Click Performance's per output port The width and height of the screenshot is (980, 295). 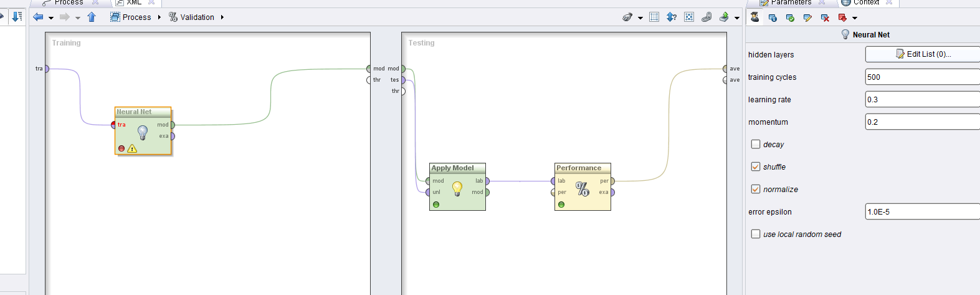coord(612,181)
